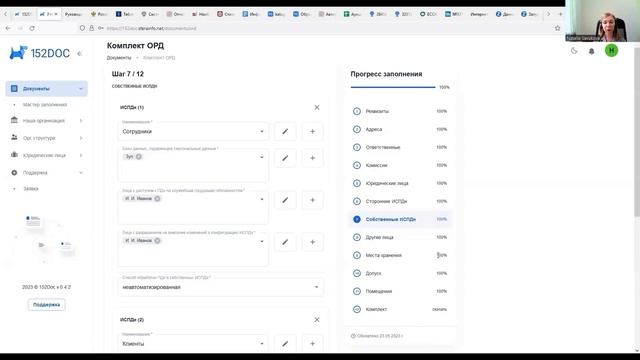This screenshot has width=640, height=360.
Task: Select Комплект step
Action: point(400,309)
